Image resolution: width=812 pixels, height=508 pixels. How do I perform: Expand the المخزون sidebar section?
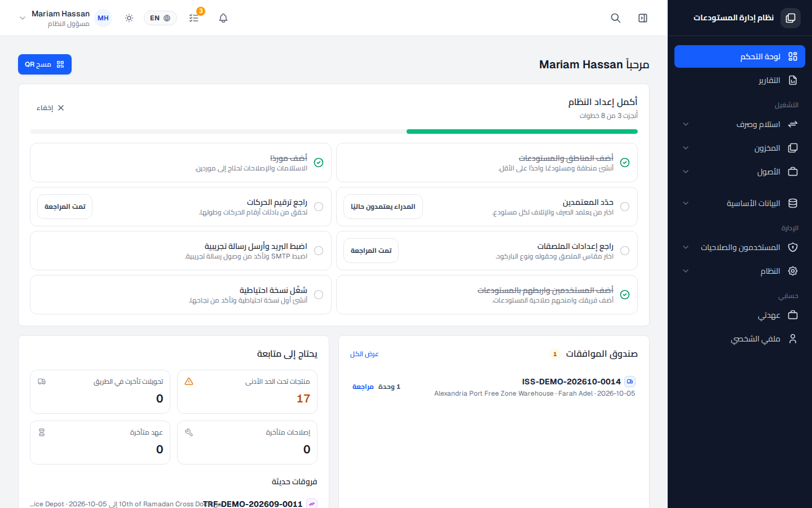(740, 148)
